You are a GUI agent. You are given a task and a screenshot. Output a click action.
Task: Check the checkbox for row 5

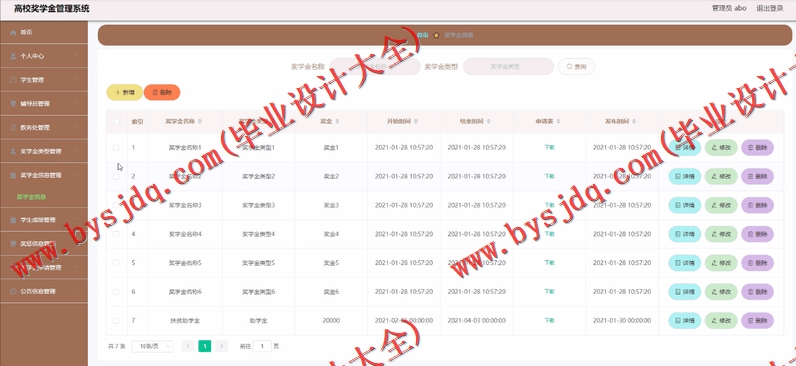pos(116,263)
